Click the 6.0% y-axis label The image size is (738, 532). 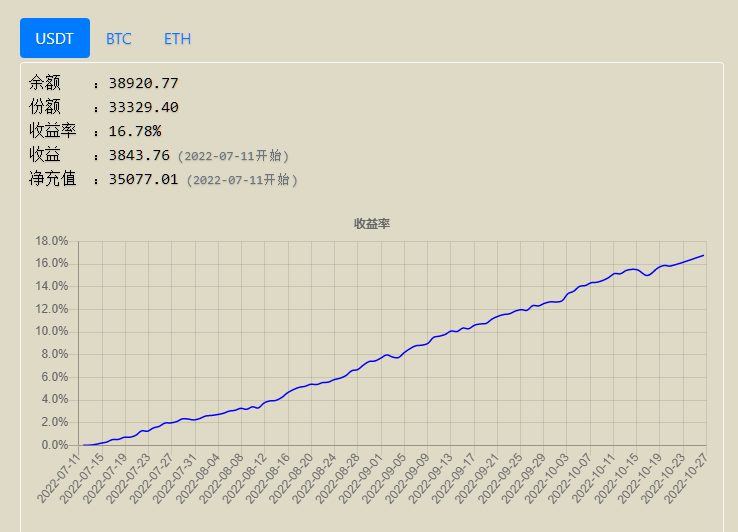point(55,377)
